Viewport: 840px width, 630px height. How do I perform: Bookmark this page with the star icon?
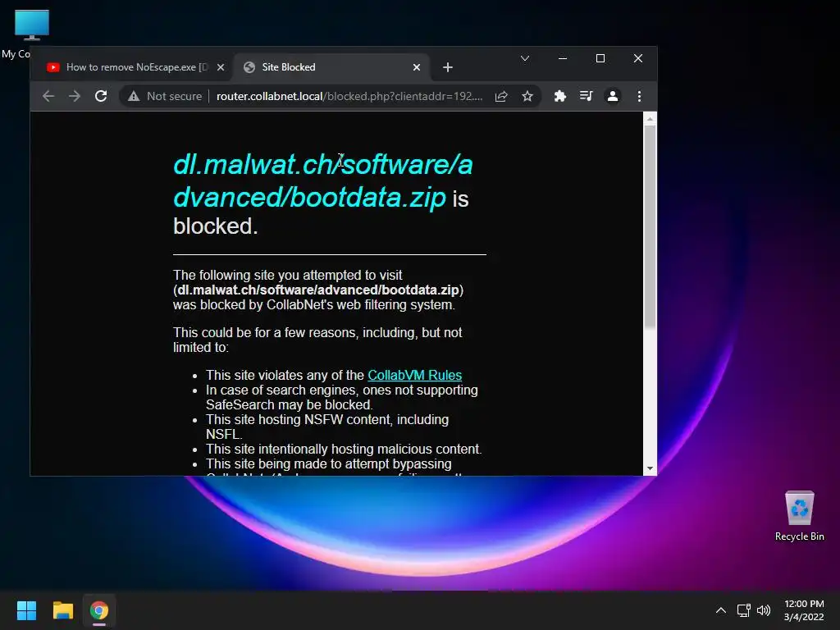point(527,97)
